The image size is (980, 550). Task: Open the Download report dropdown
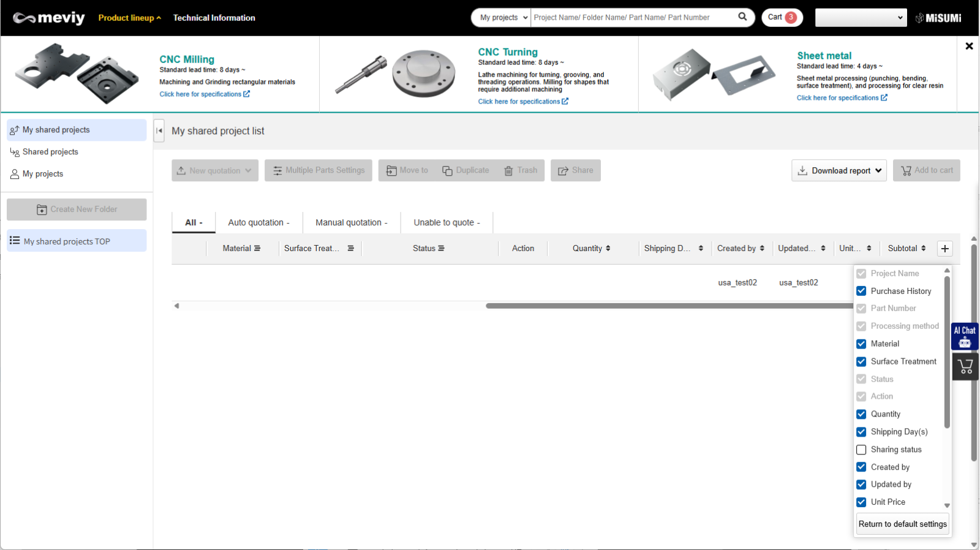click(x=839, y=171)
